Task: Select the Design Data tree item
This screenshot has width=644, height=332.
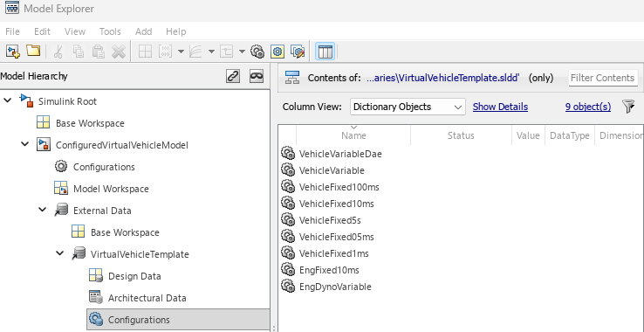Action: point(134,276)
